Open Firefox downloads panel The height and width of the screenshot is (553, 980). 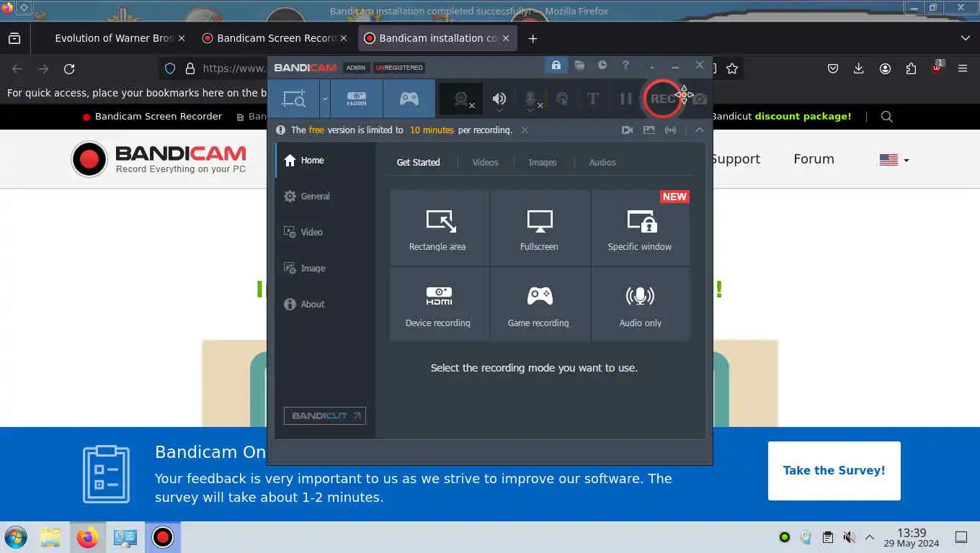pyautogui.click(x=858, y=68)
